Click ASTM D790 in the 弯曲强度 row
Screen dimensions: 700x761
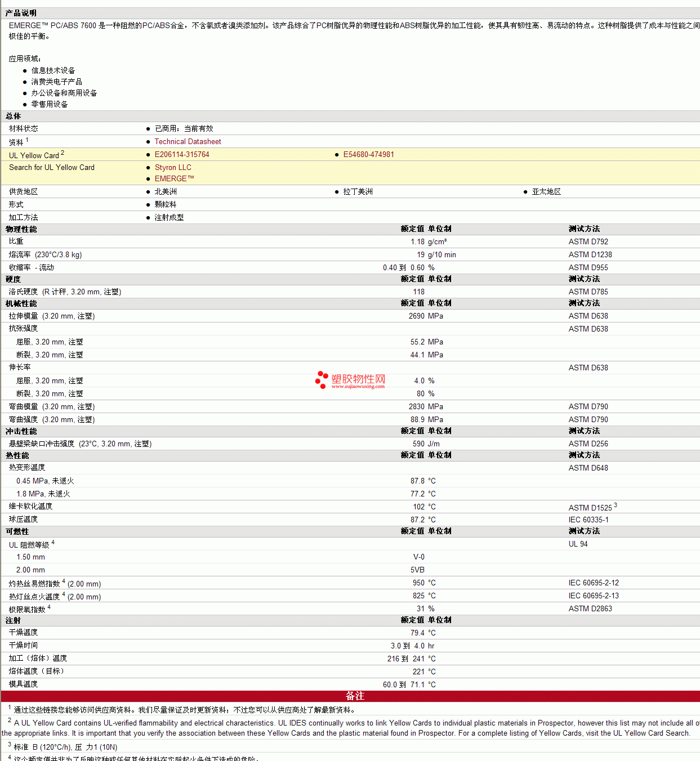pyautogui.click(x=588, y=420)
